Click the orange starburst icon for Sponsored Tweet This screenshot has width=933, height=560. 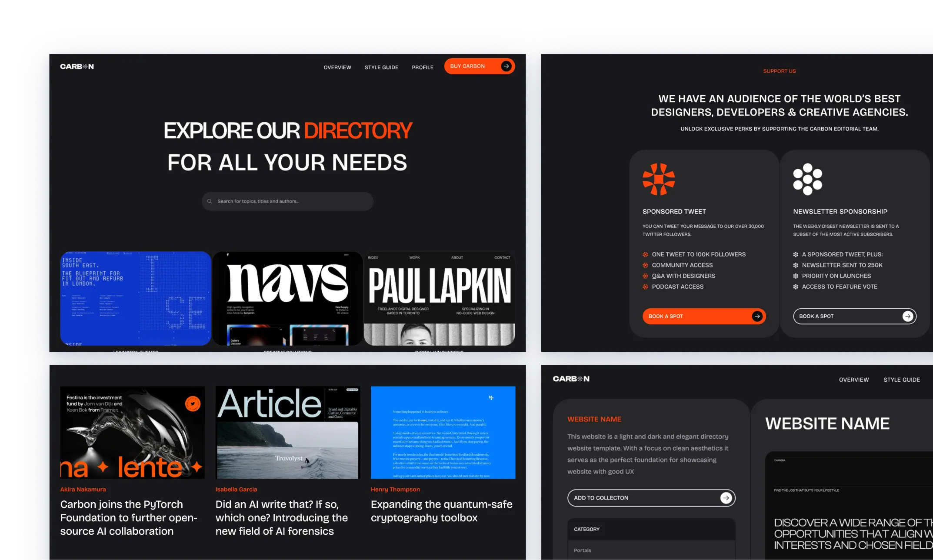(658, 179)
